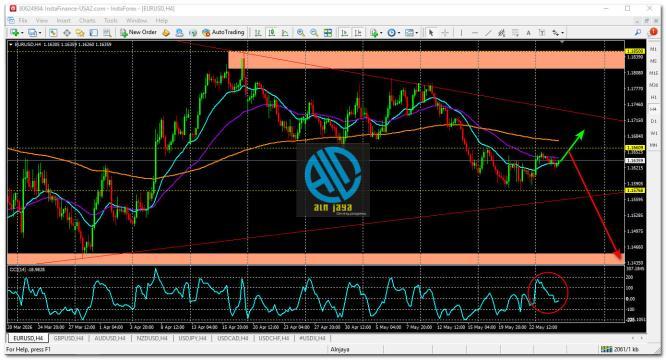This screenshot has height=360, width=666.
Task: Set timeframe to H1 on right sidebar
Action: pyautogui.click(x=654, y=97)
